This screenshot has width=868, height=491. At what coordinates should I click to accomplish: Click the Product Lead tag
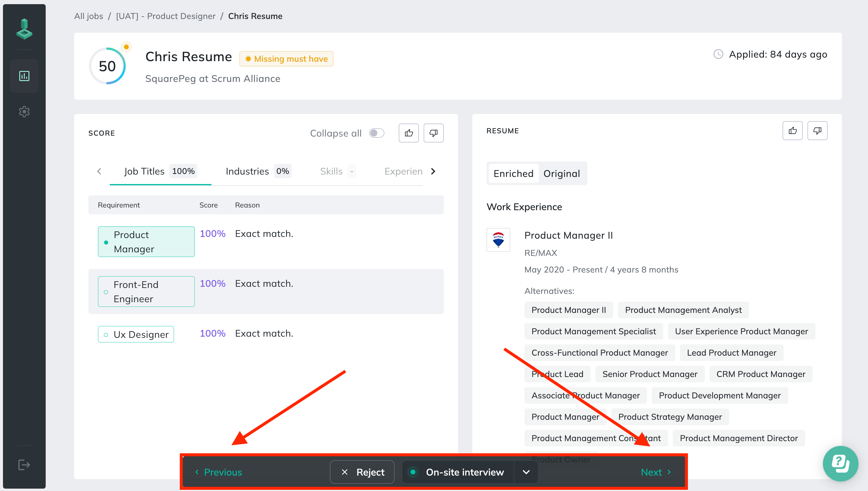tap(557, 374)
